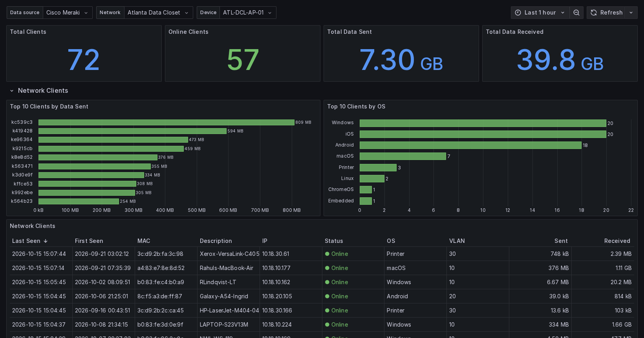Sort table by Sent column header
The image size is (644, 338).
pos(561,241)
